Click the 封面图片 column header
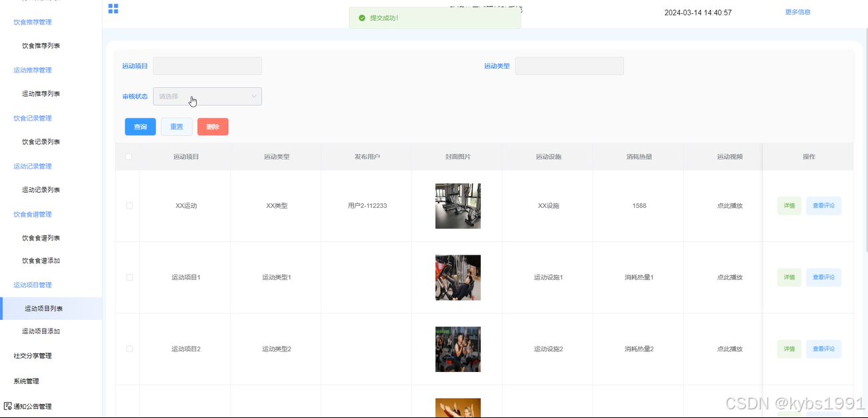The height and width of the screenshot is (418, 868). 458,157
